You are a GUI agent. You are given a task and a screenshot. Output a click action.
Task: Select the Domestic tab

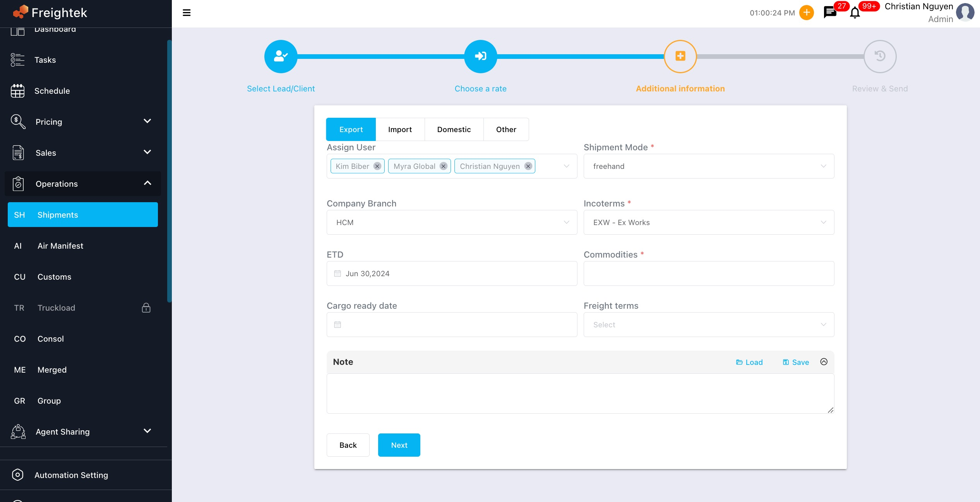click(454, 129)
